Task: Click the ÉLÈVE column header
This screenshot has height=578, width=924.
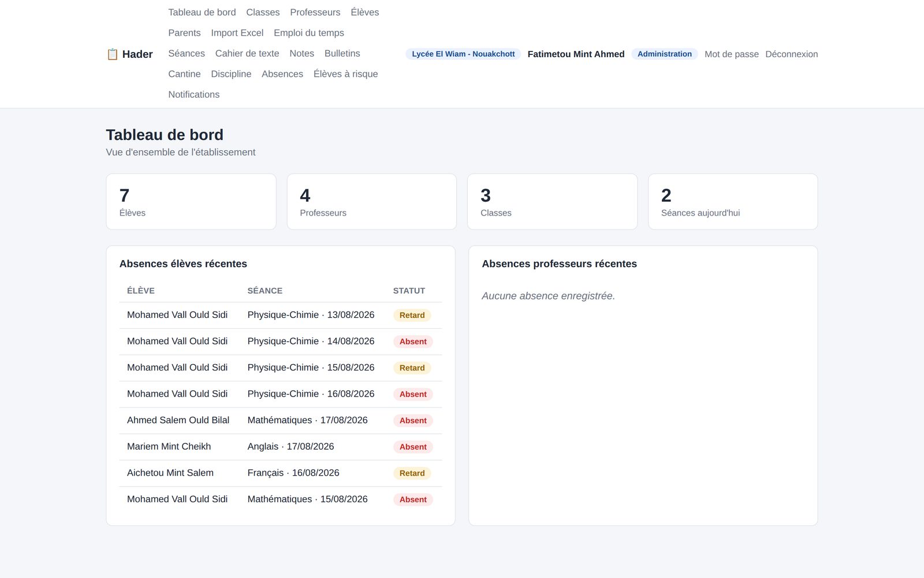Action: [x=141, y=291]
